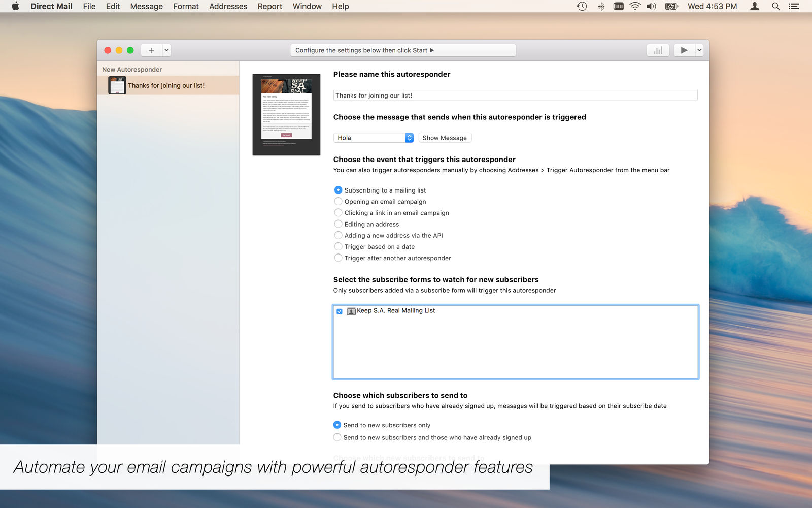The image size is (812, 508).
Task: Open the Help menu
Action: coord(341,6)
